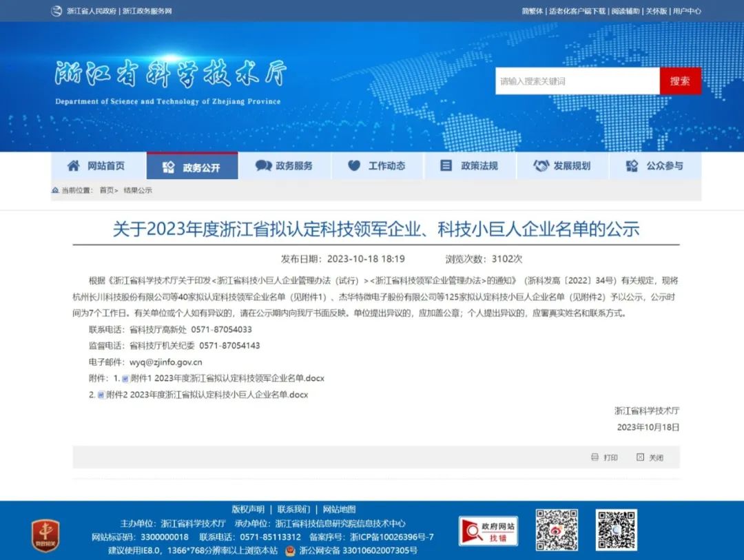Click the 发展规划 handshake icon
744x560 pixels.
(541, 166)
